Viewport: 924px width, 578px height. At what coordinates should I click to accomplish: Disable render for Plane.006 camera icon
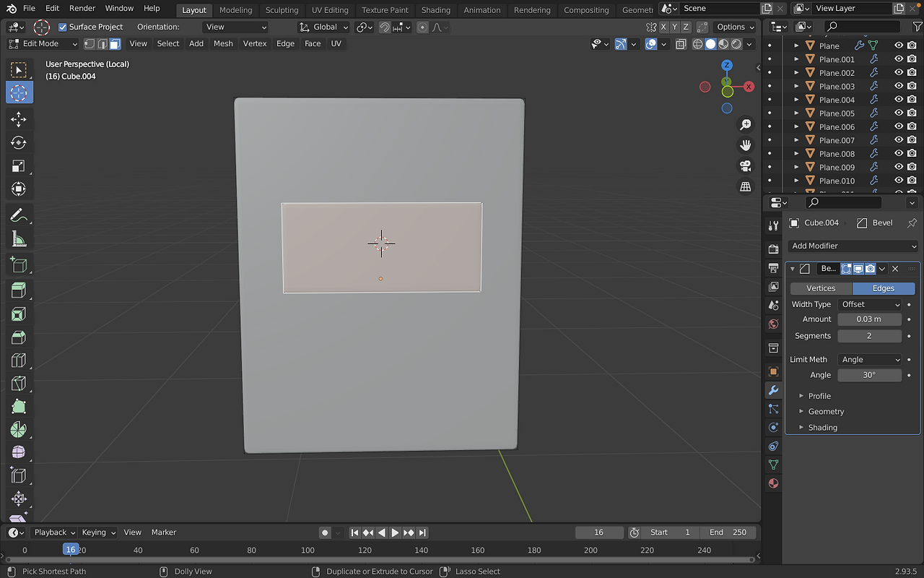(912, 126)
